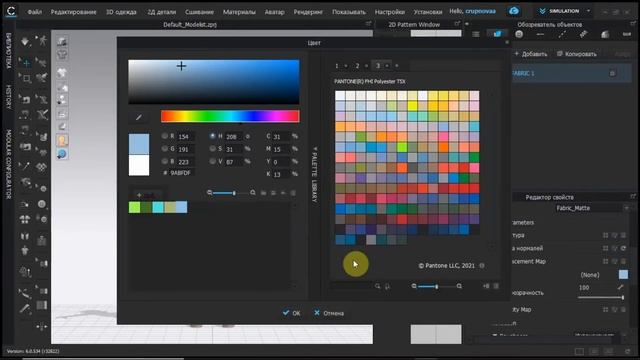Image resolution: width=640 pixels, height=360 pixels.
Task: Click zoom-out icon for saved swatches
Action: point(209,193)
